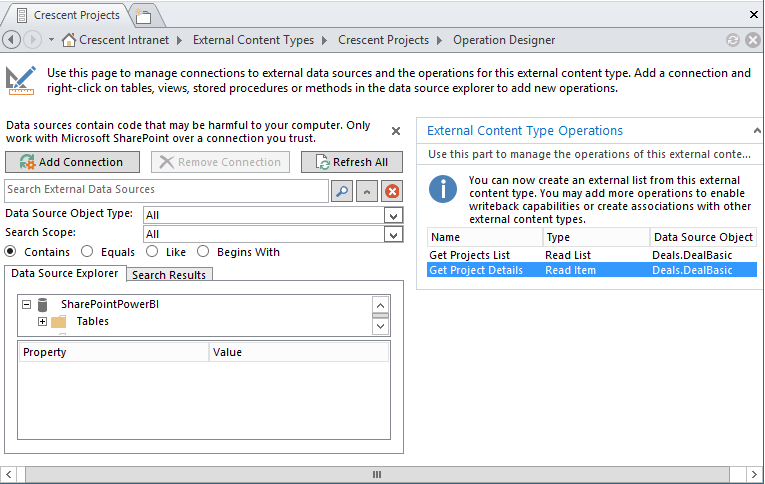The width and height of the screenshot is (765, 484).
Task: Expand breadcrumb arrow after Crescent Projects
Action: pyautogui.click(x=439, y=40)
